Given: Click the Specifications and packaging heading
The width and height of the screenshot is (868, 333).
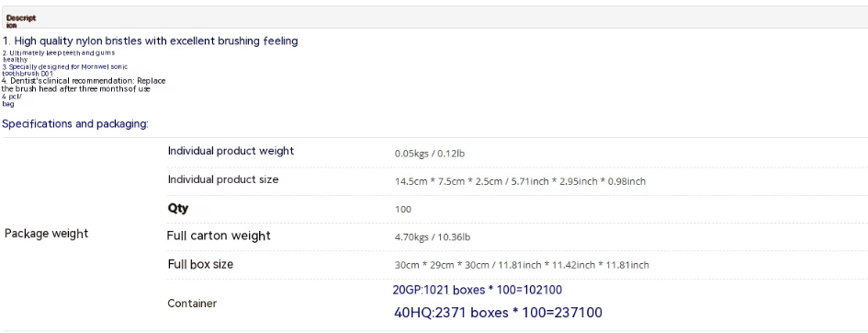Looking at the screenshot, I should point(75,123).
